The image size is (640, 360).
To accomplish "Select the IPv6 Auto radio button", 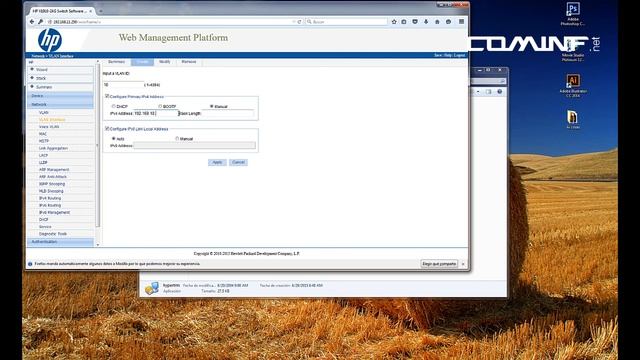I will [x=113, y=139].
